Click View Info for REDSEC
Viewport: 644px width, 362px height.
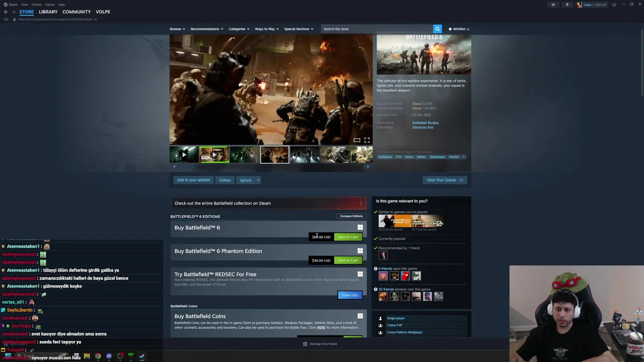coord(350,295)
